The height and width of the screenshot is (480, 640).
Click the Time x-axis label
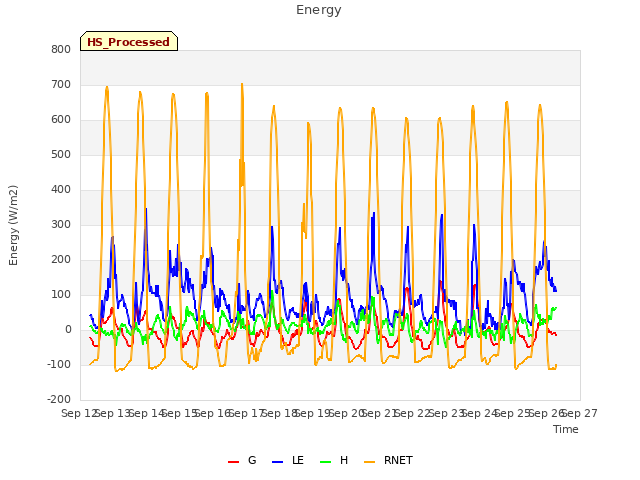click(566, 429)
